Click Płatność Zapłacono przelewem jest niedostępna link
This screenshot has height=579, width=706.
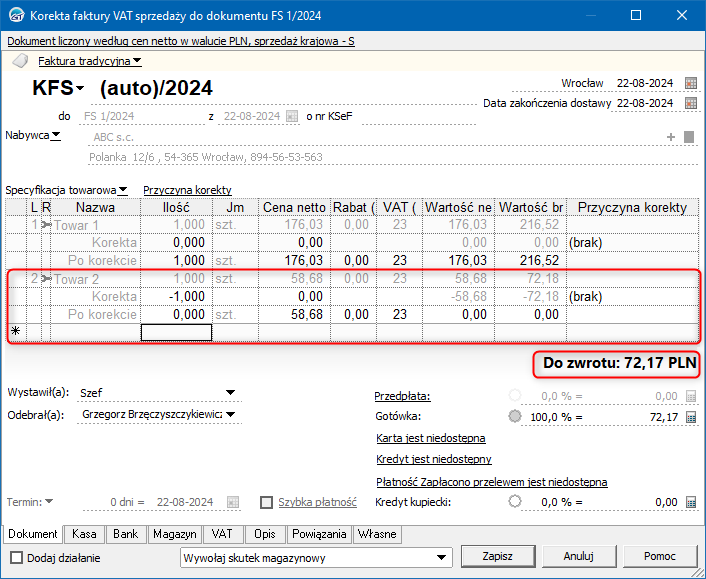point(492,482)
